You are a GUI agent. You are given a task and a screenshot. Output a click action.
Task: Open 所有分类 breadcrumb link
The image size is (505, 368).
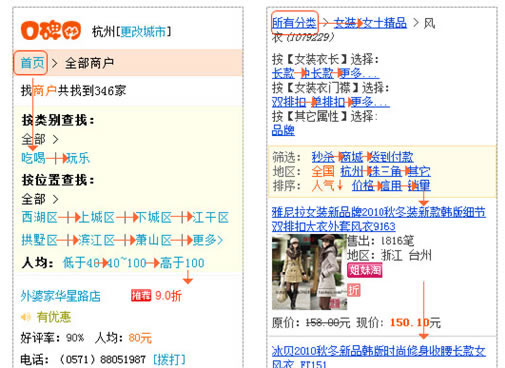294,23
